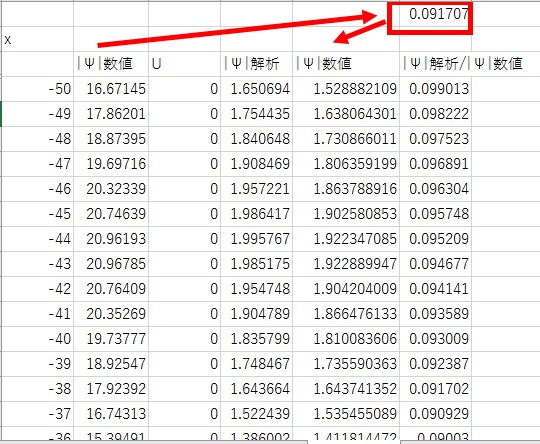Select the cell with value 0.097523
The image size is (540, 444).
pyautogui.click(x=435, y=139)
